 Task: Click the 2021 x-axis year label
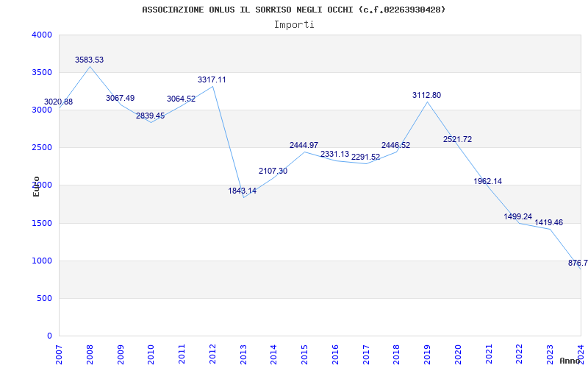(x=489, y=354)
